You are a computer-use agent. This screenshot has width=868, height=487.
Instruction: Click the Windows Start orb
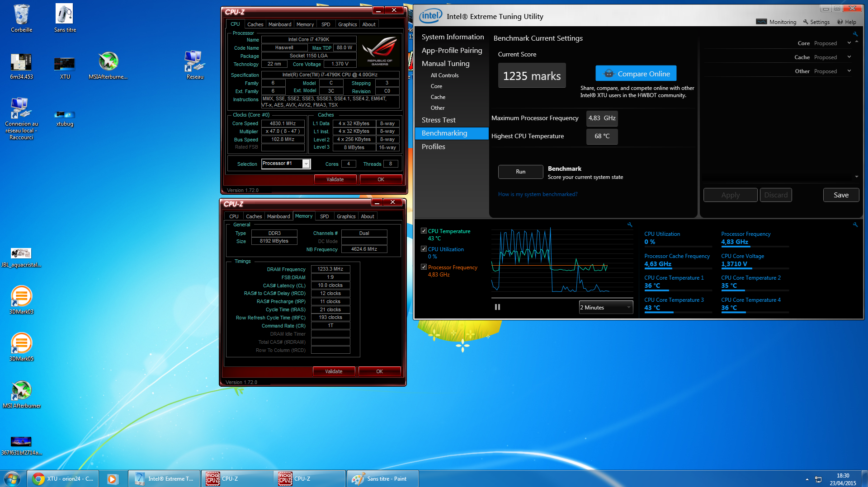click(12, 478)
